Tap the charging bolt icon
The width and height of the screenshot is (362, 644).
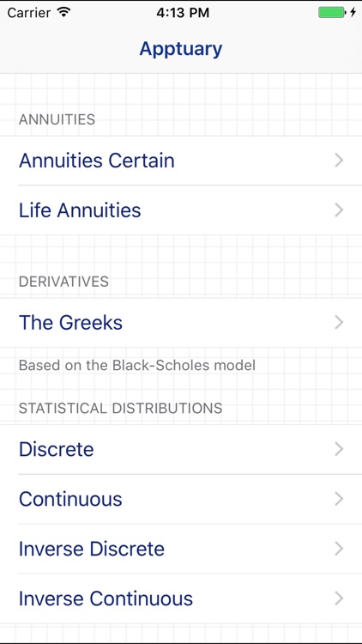(353, 12)
